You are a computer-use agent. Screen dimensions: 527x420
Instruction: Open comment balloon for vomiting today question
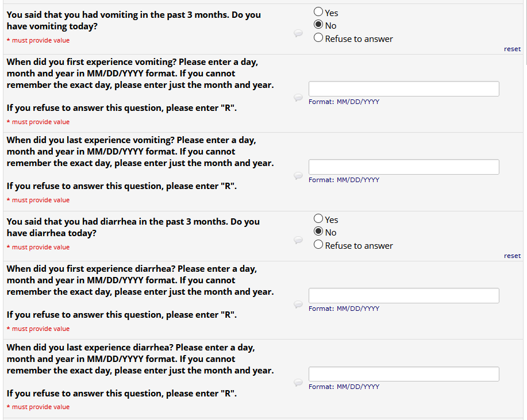[298, 33]
